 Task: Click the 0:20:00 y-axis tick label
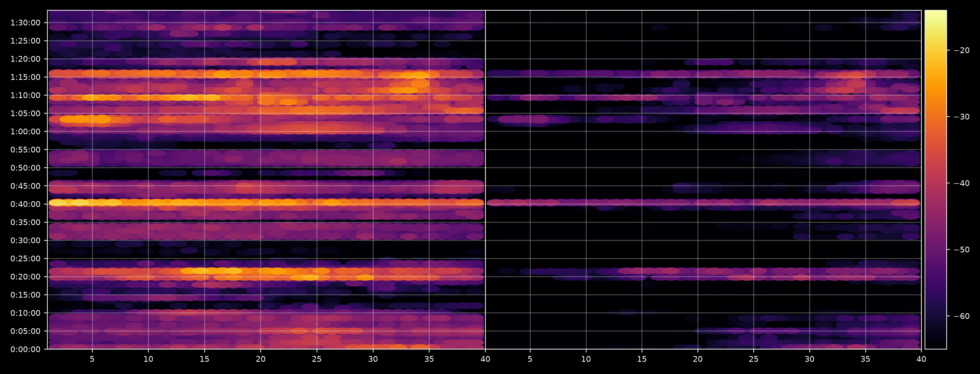(26, 277)
